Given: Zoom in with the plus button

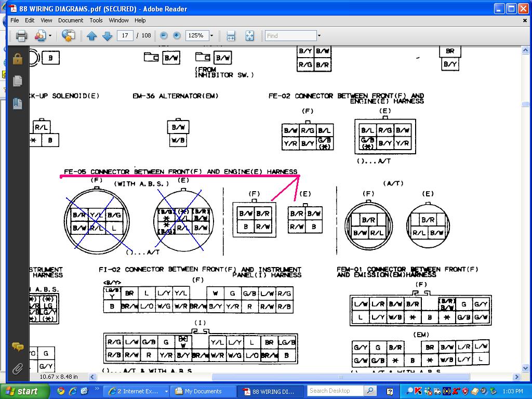Looking at the screenshot, I should [x=177, y=35].
